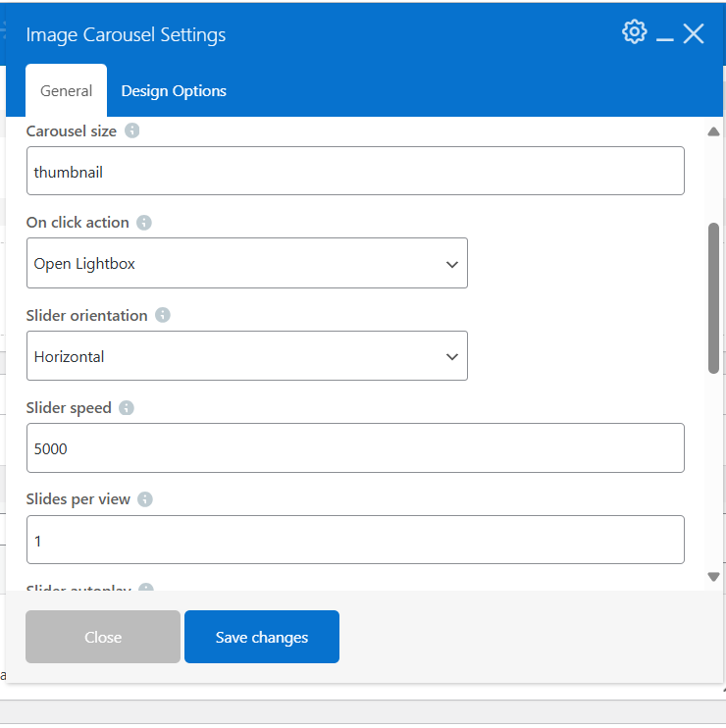
Task: Click the scroll down arrow
Action: (713, 577)
